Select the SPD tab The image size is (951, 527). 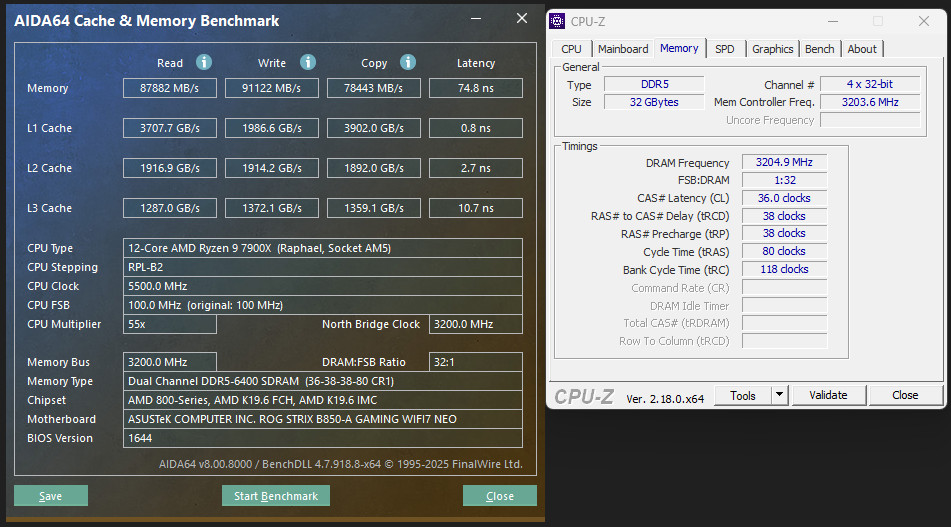[725, 49]
